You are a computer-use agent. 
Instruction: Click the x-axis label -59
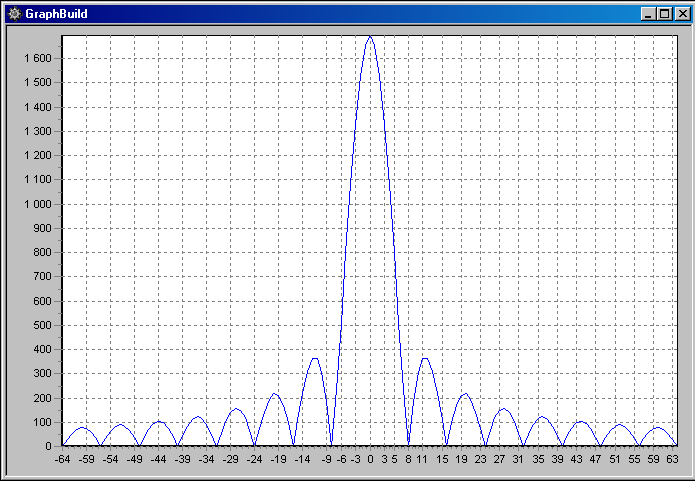click(86, 459)
